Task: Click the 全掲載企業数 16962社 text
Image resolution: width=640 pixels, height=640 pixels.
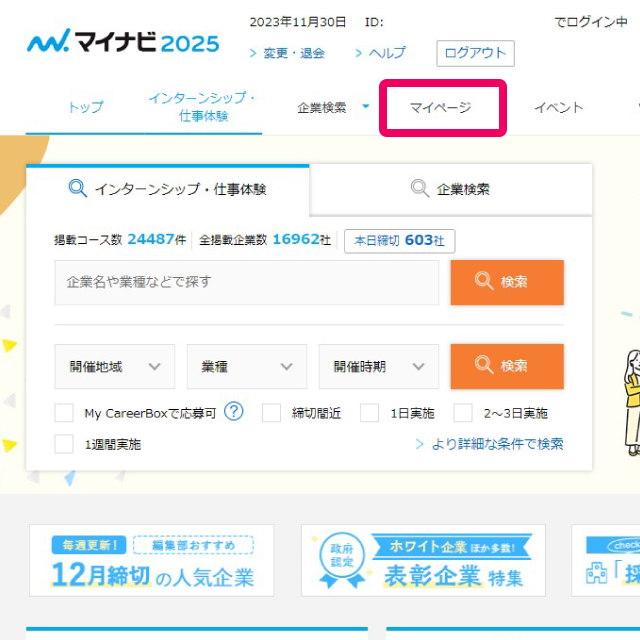Action: pos(265,240)
